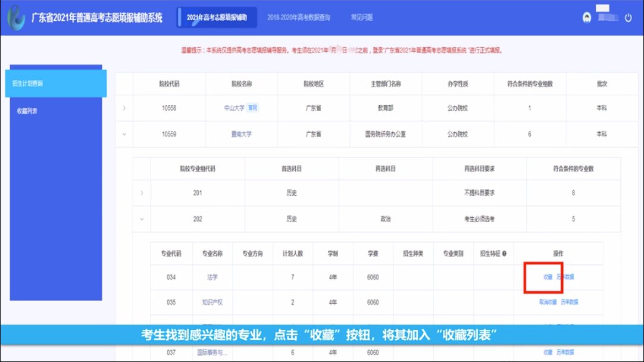Collapse major group 202 row
This screenshot has height=362, width=644.
141,219
